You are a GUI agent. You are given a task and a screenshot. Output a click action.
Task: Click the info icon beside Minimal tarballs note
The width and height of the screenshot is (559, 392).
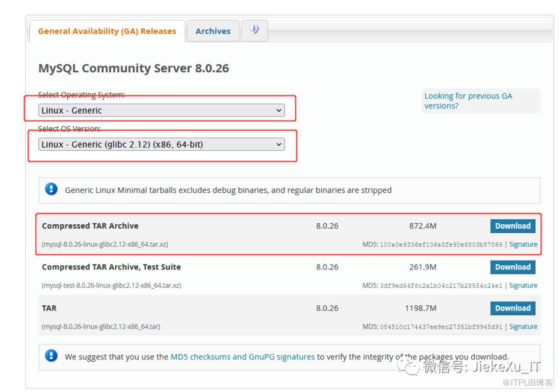pyautogui.click(x=52, y=190)
